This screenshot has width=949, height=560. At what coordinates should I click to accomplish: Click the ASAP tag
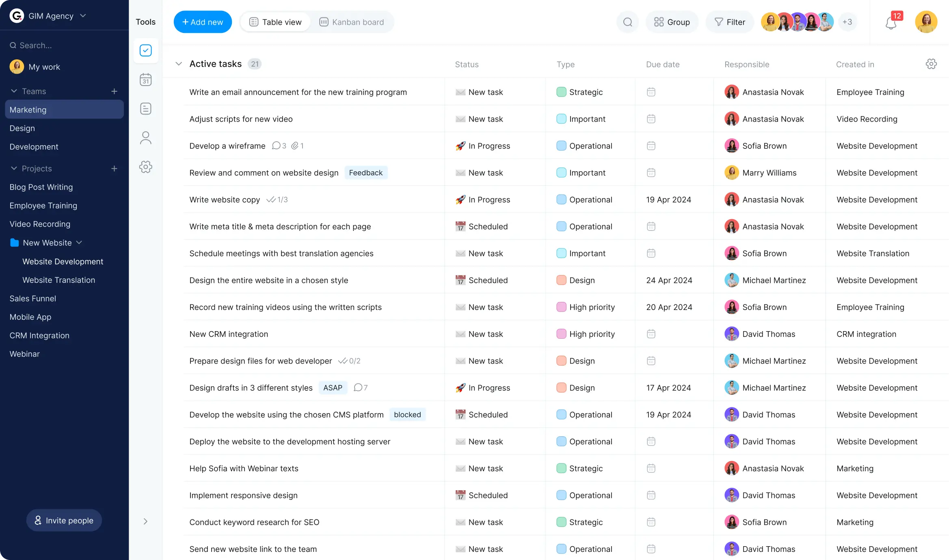[333, 388]
